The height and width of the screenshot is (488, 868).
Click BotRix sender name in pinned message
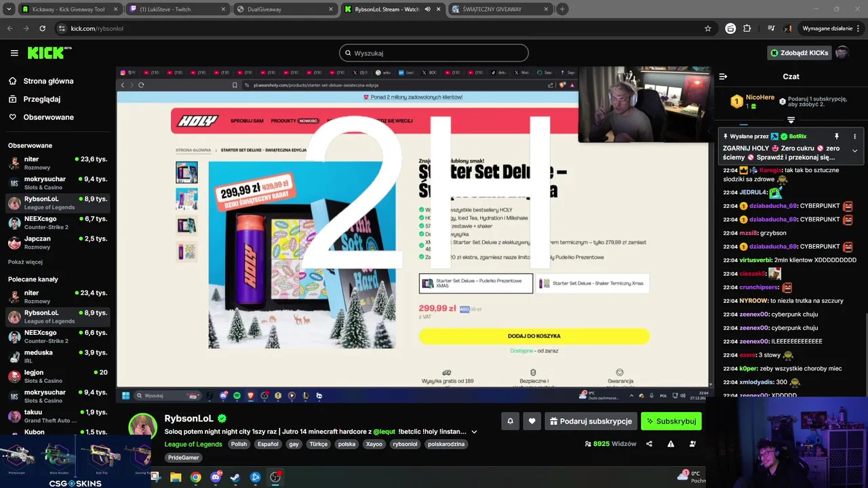coord(797,136)
